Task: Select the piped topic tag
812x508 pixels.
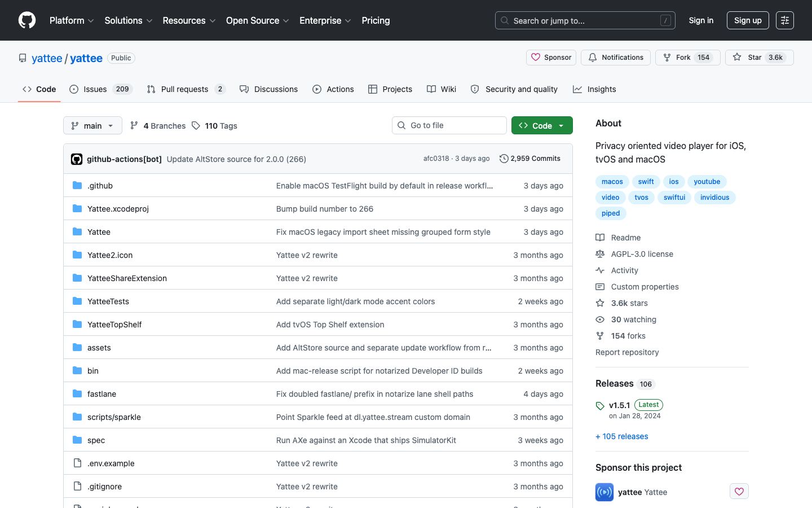Action: click(611, 213)
